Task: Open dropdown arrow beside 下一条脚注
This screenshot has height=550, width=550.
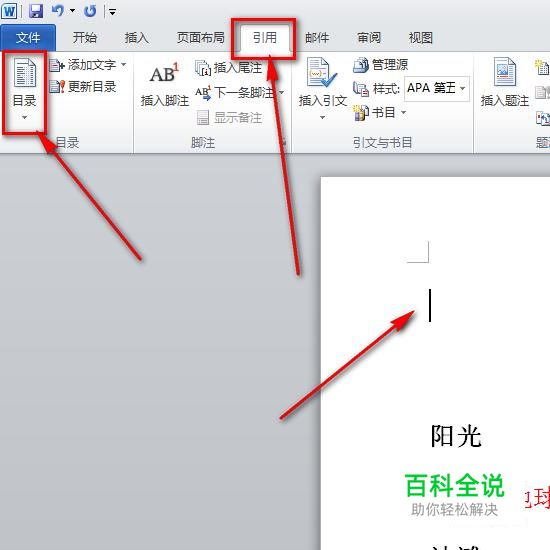Action: pos(281,93)
